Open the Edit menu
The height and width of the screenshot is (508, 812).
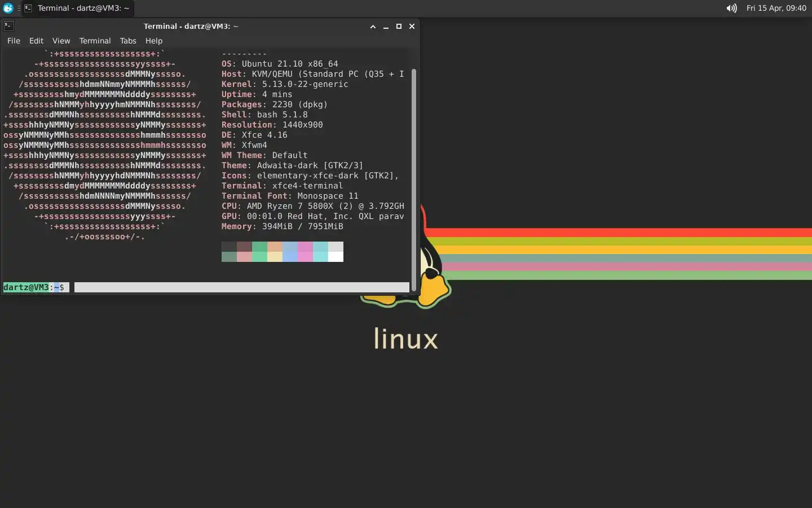[x=36, y=41]
